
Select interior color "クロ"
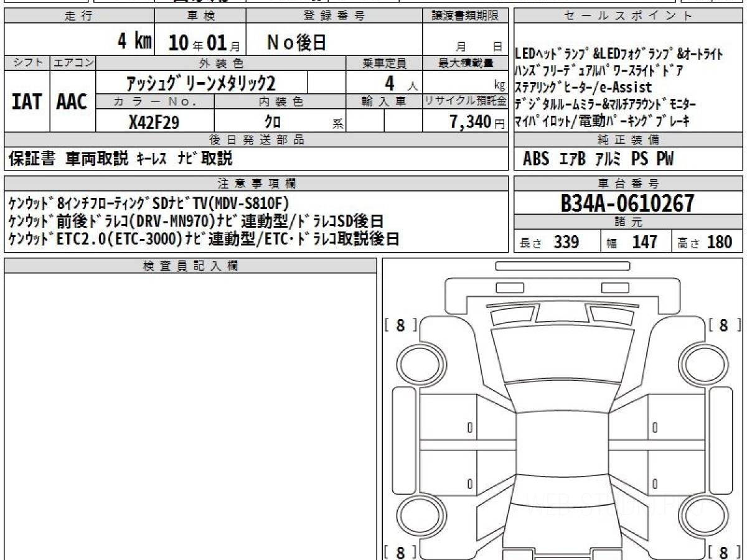pyautogui.click(x=272, y=122)
